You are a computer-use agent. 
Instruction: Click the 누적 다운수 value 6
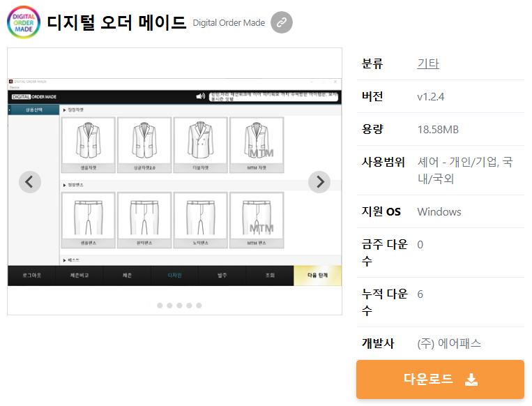coord(420,294)
